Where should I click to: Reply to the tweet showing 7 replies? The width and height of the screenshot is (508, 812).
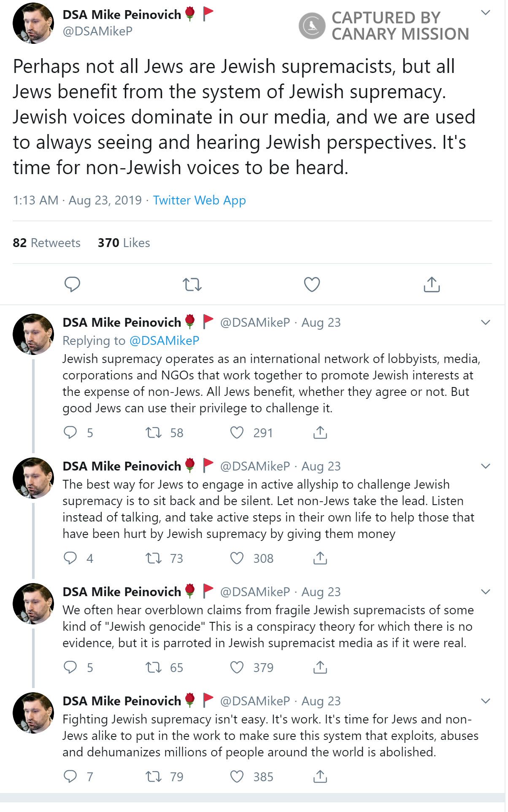pos(70,776)
